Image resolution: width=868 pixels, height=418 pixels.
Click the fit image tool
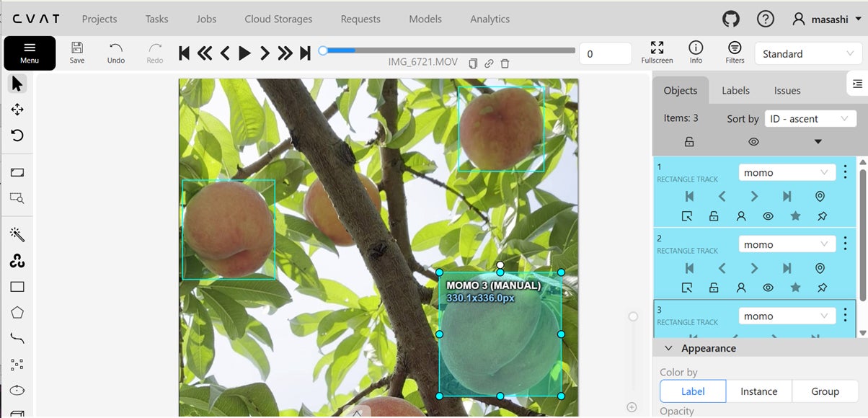(17, 173)
